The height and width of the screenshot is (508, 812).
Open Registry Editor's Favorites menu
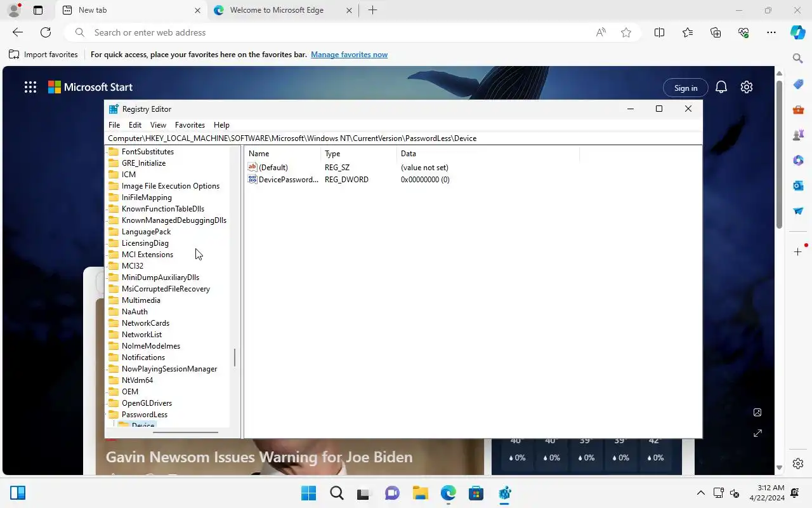pos(190,125)
